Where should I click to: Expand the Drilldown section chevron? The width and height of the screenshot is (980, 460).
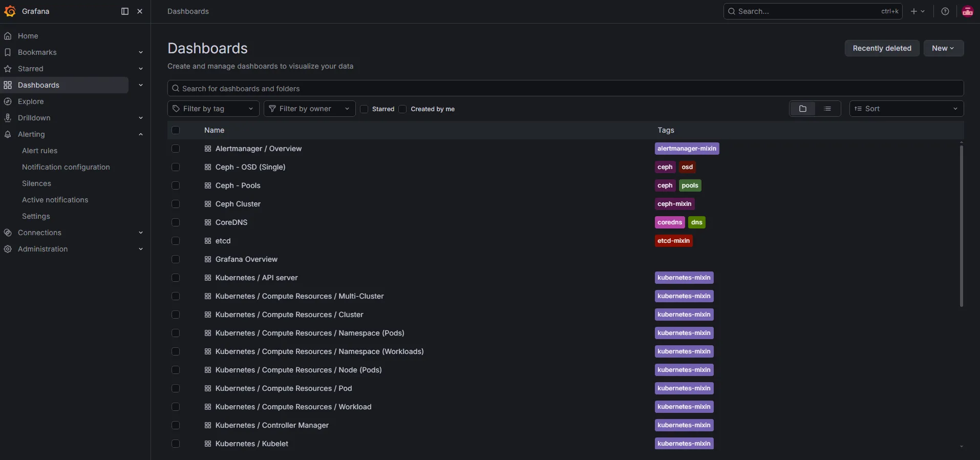tap(141, 118)
